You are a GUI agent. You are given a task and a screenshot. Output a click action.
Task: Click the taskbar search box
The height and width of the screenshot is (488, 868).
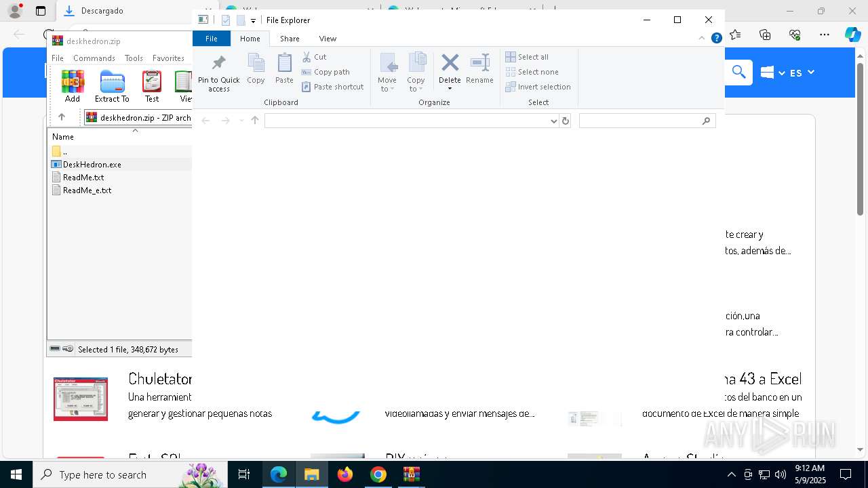[130, 474]
